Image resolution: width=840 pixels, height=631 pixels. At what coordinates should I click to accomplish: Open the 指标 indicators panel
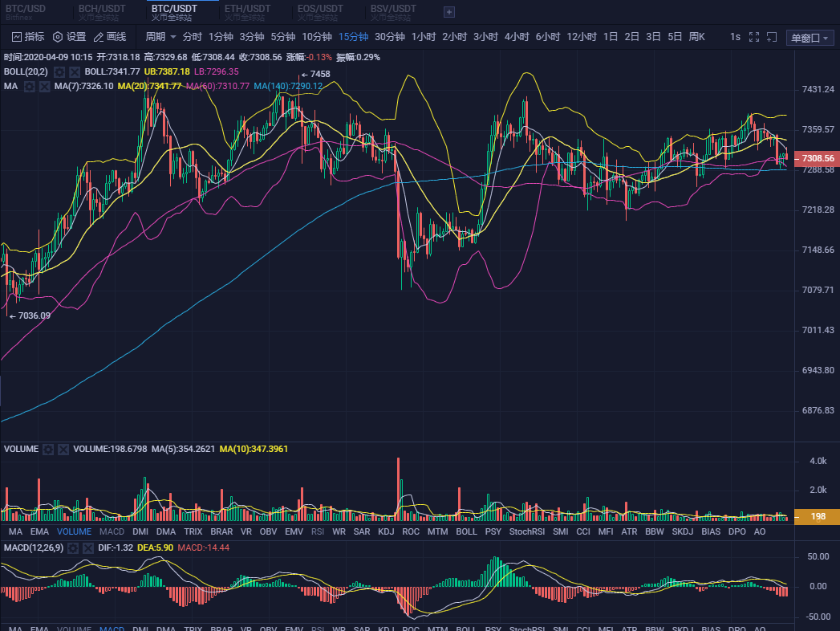click(x=28, y=37)
